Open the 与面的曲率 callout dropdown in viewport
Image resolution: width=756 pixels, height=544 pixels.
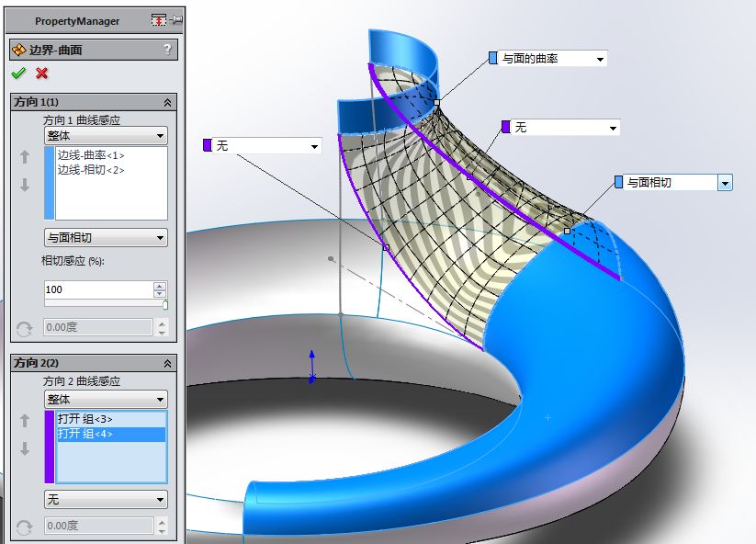click(598, 57)
